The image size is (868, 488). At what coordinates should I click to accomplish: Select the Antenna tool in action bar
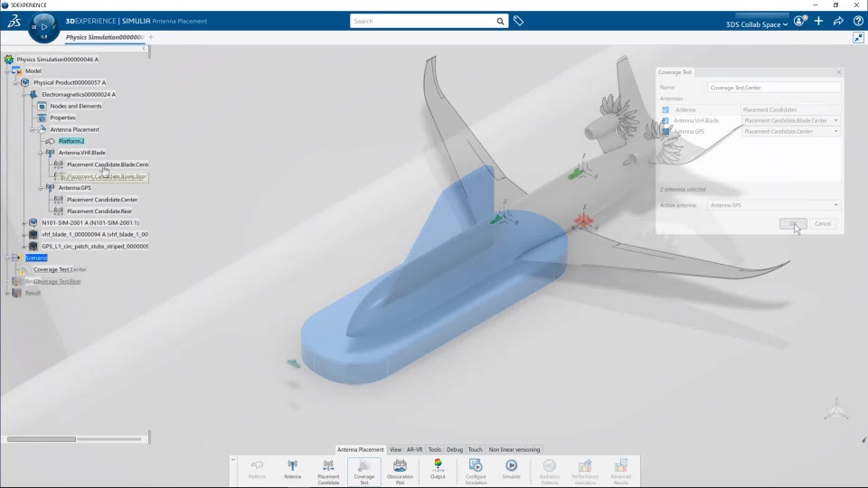292,470
